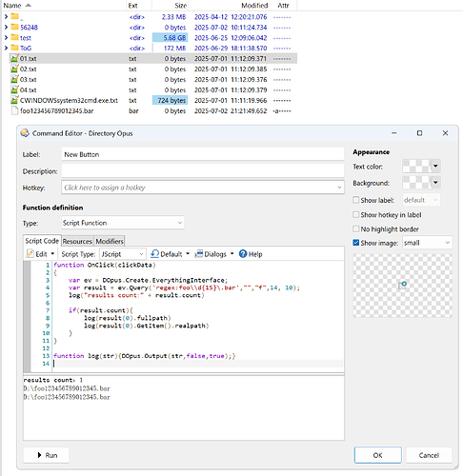
Task: Click the Run button
Action: pyautogui.click(x=47, y=455)
